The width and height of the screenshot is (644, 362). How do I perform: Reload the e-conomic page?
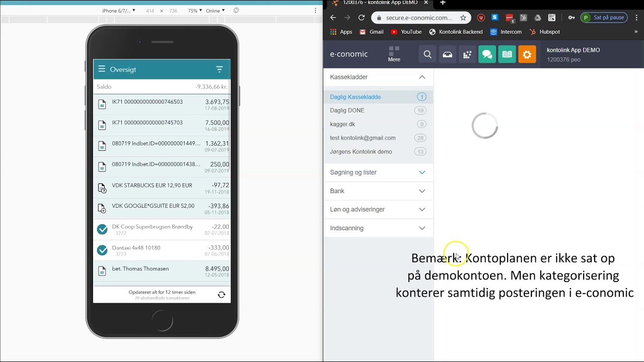tap(361, 18)
